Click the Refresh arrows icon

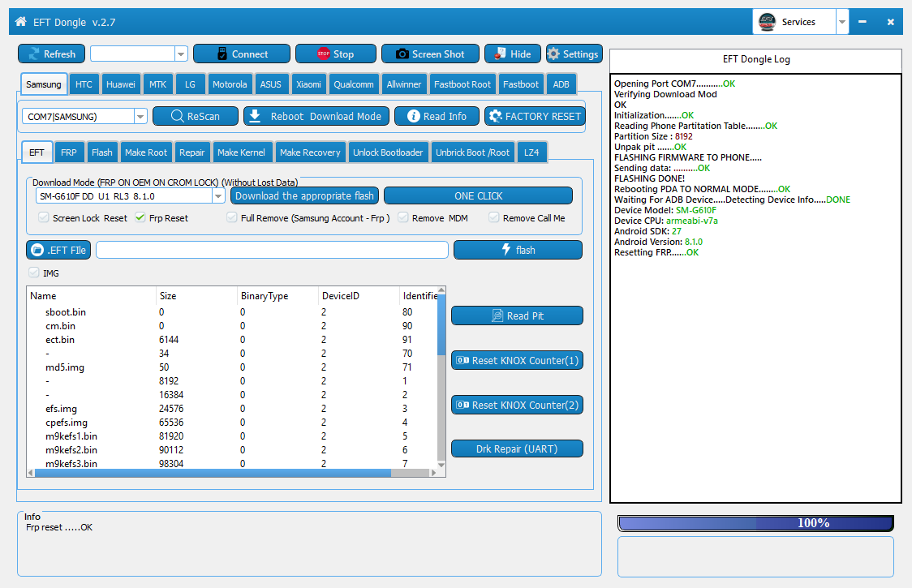tap(32, 54)
